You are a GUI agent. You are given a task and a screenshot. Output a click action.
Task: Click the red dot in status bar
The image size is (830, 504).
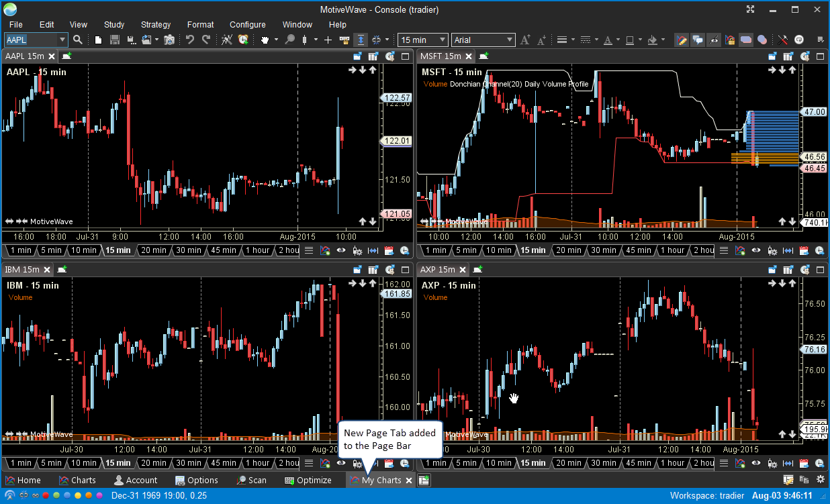point(46,496)
